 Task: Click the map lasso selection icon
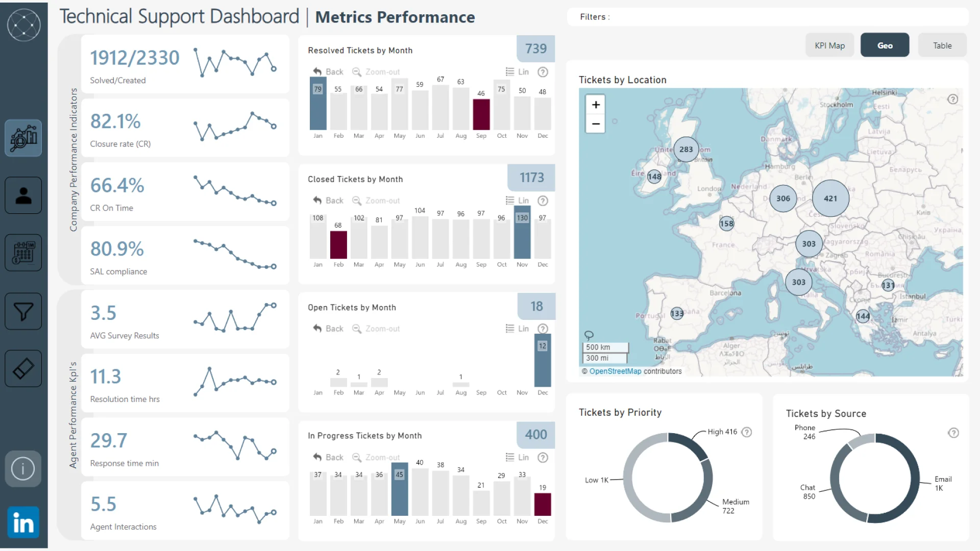click(589, 335)
